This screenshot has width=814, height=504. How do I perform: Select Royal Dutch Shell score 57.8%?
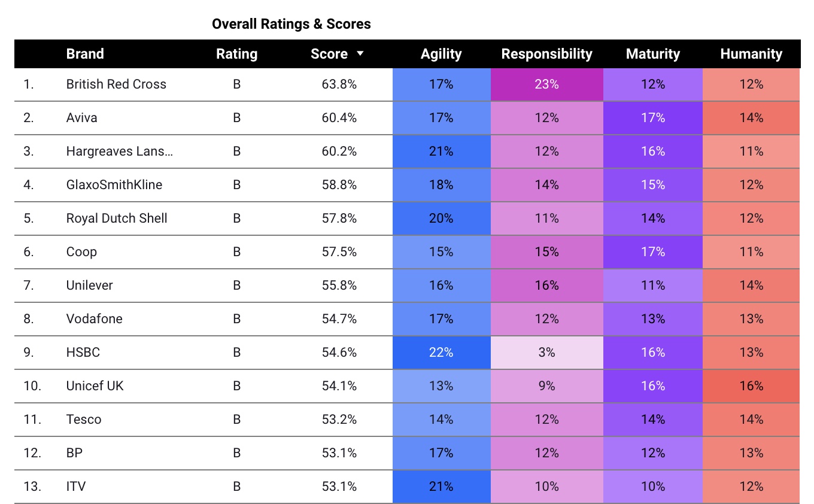click(339, 218)
